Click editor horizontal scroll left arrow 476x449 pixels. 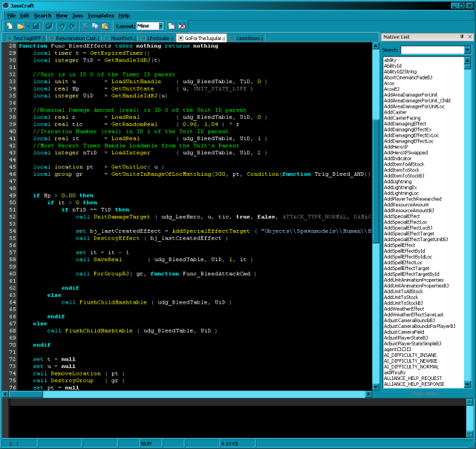point(5,394)
